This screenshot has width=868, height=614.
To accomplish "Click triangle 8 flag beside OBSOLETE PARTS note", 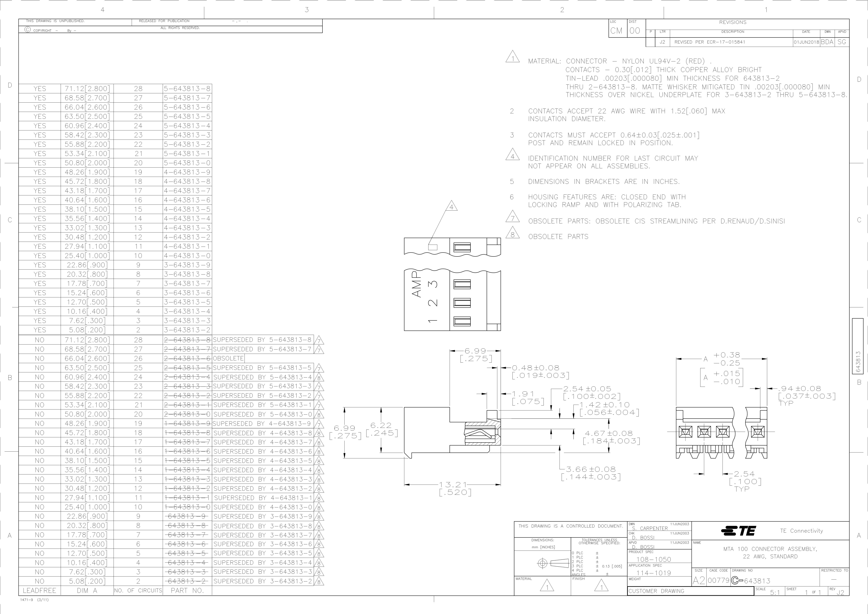I will [513, 233].
